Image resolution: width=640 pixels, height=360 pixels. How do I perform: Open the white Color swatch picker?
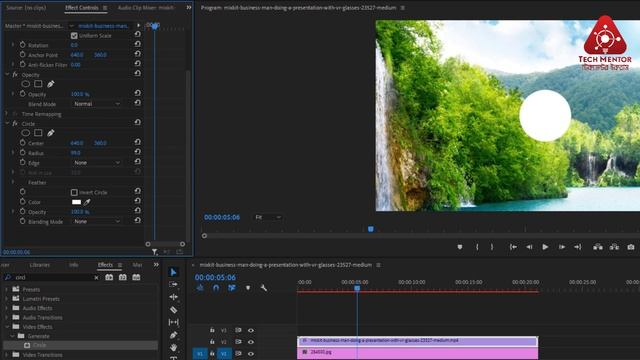tap(76, 202)
